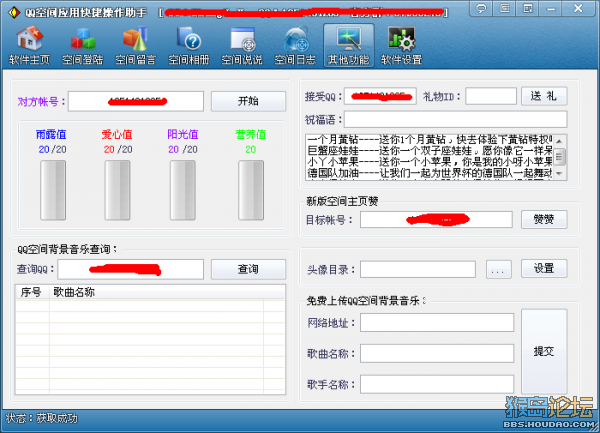Image resolution: width=600 pixels, height=433 pixels.
Task: Open the 空间说说 toolbar icon
Action: [x=242, y=46]
